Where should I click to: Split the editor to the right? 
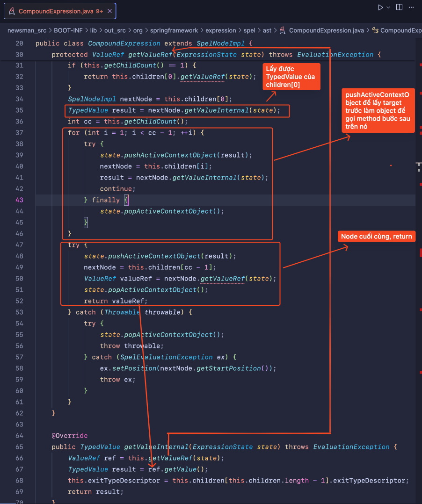pyautogui.click(x=399, y=7)
